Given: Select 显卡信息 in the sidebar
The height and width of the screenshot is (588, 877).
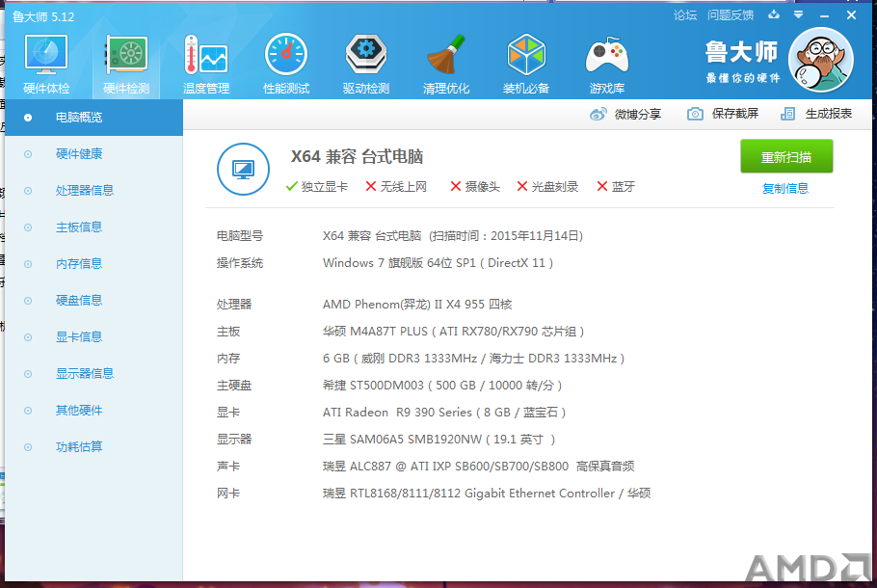Looking at the screenshot, I should pyautogui.click(x=93, y=336).
